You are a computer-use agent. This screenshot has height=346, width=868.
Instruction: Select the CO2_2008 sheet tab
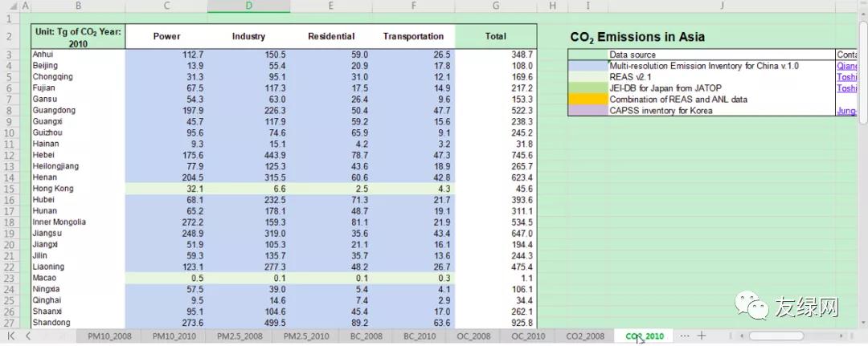point(584,336)
